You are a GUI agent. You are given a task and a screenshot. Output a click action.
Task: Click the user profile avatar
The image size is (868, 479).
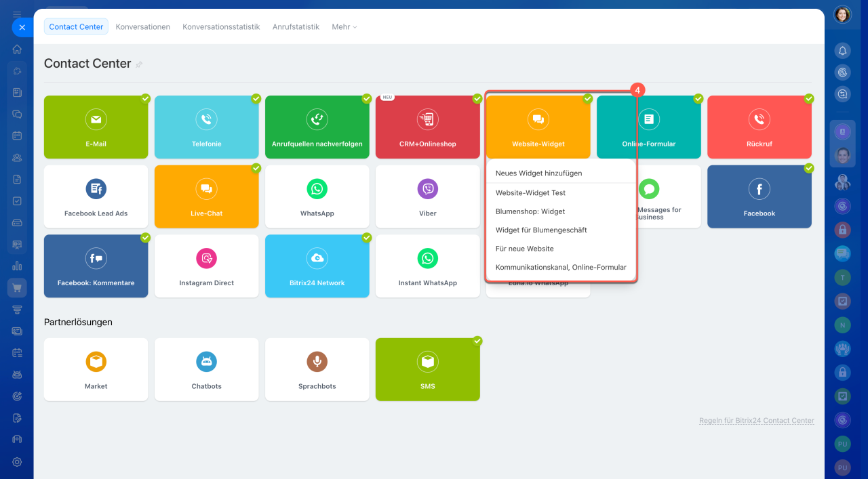point(842,14)
